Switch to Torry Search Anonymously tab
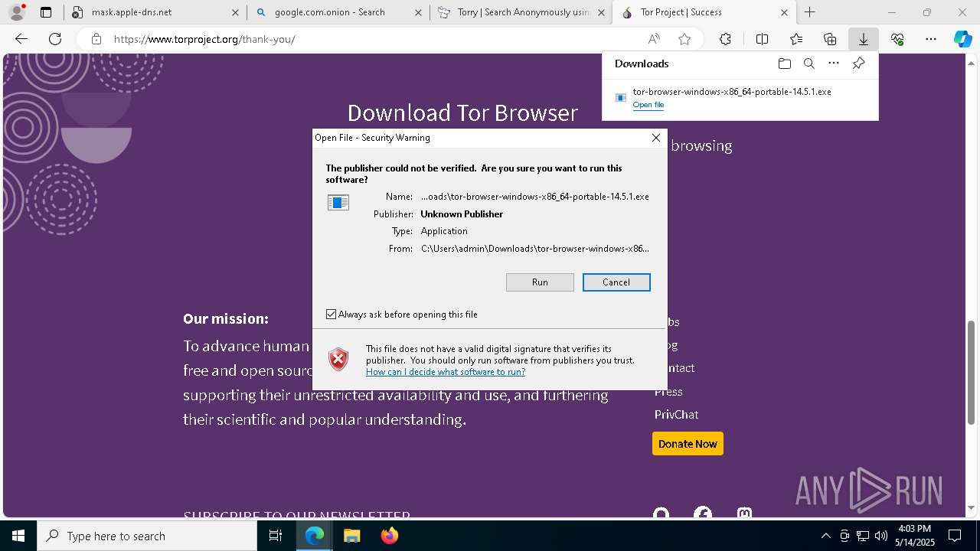 coord(521,12)
